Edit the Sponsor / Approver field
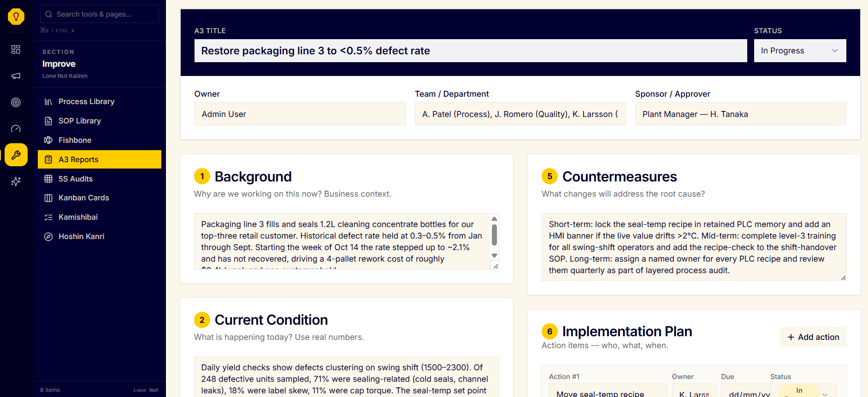This screenshot has width=868, height=397. tap(741, 114)
